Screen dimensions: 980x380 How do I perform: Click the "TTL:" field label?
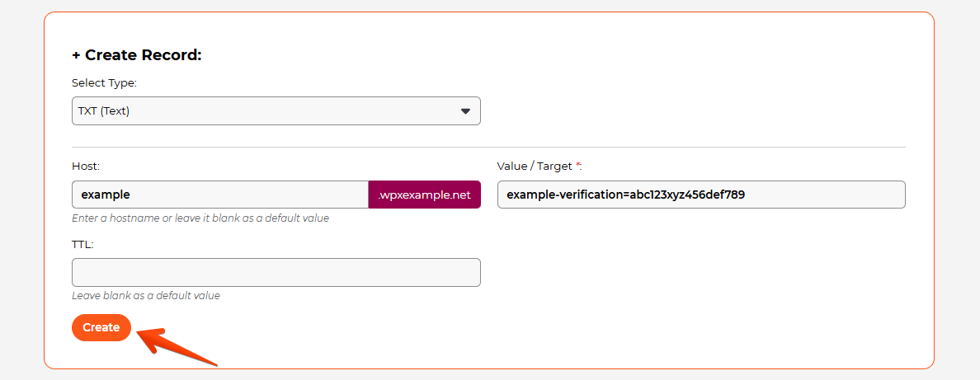pos(83,244)
